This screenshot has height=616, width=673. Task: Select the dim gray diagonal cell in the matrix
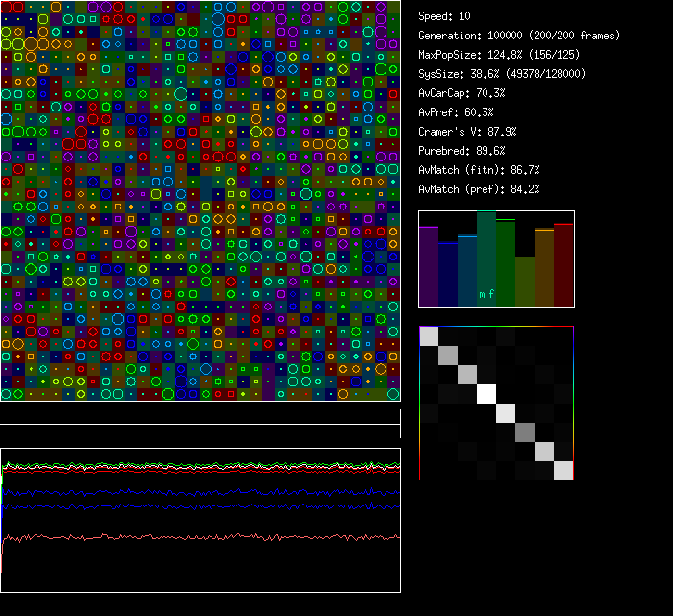click(525, 432)
